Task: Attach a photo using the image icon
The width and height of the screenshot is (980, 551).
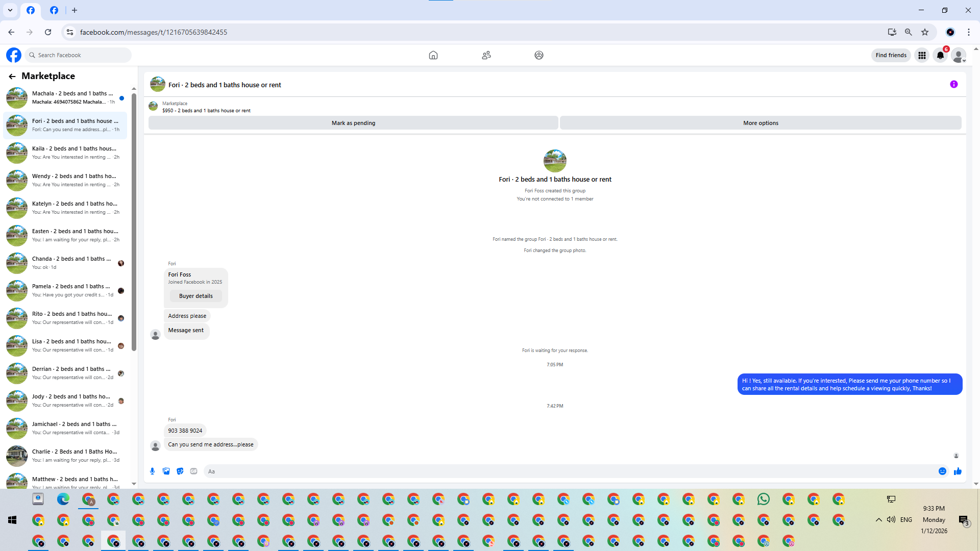Action: pyautogui.click(x=166, y=471)
